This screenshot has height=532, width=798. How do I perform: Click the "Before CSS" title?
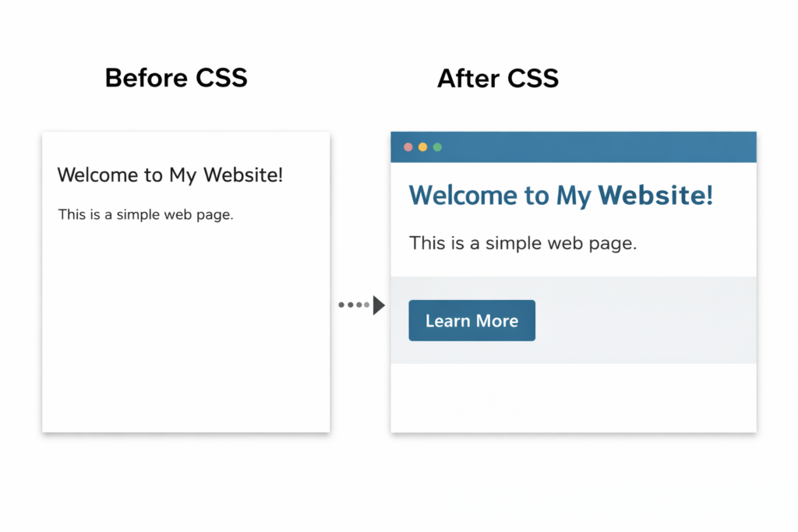click(176, 78)
